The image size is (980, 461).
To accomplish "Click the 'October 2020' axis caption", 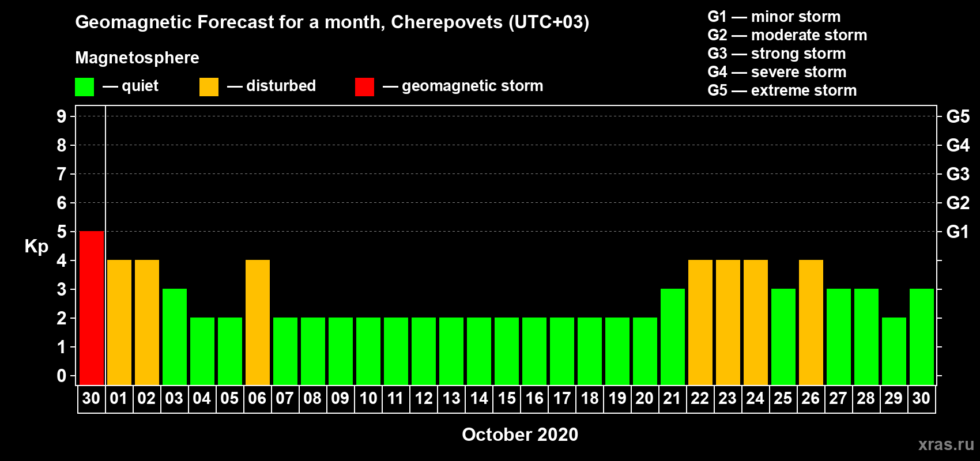I will (520, 434).
